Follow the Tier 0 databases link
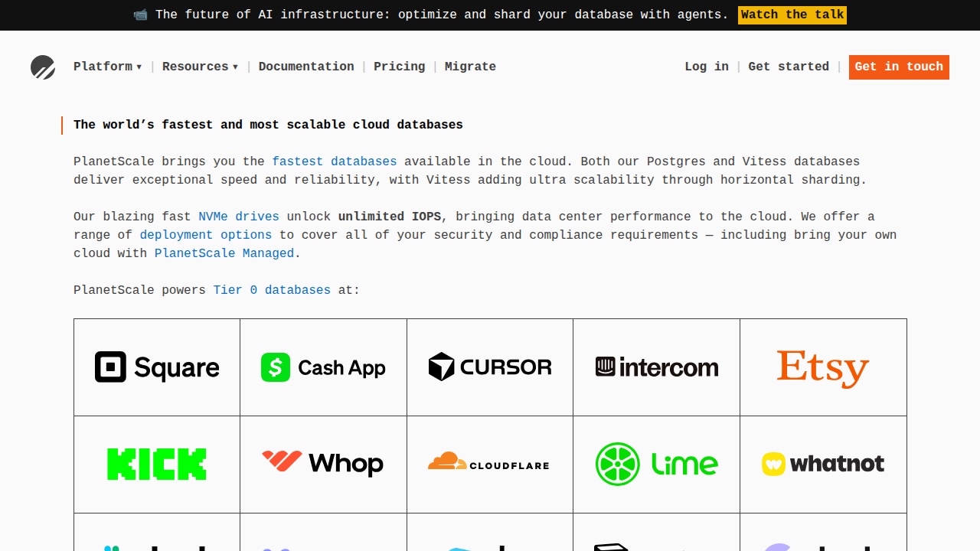Screen dimensions: 980x551 pyautogui.click(x=272, y=290)
